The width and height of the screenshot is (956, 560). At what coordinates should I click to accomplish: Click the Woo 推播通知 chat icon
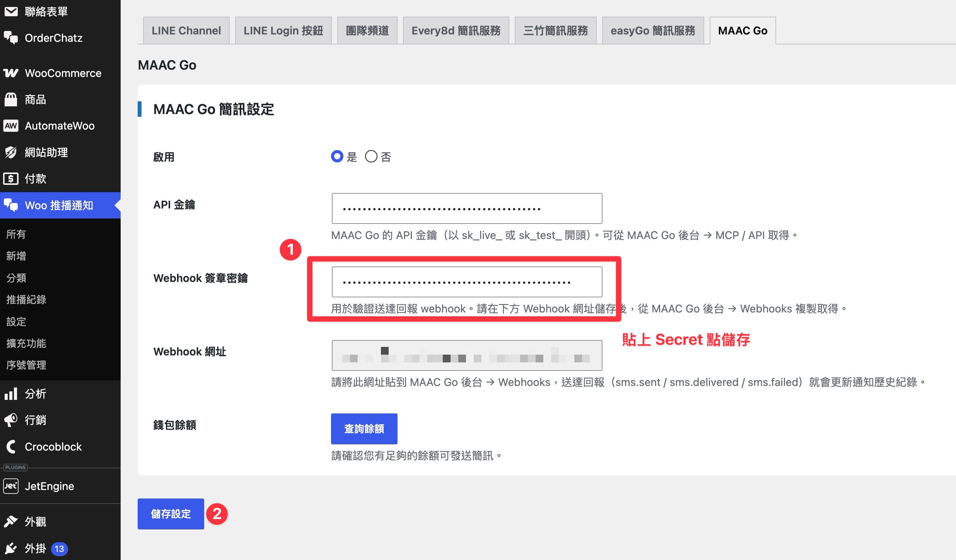tap(11, 205)
